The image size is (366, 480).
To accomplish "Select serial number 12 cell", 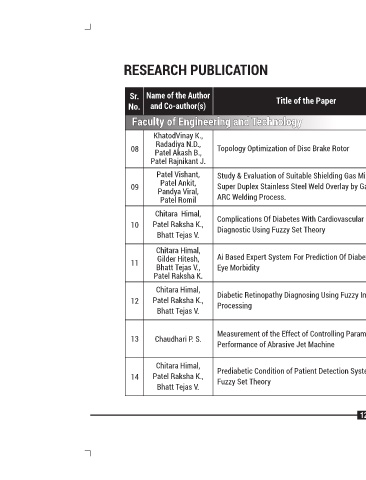I will [x=135, y=301].
